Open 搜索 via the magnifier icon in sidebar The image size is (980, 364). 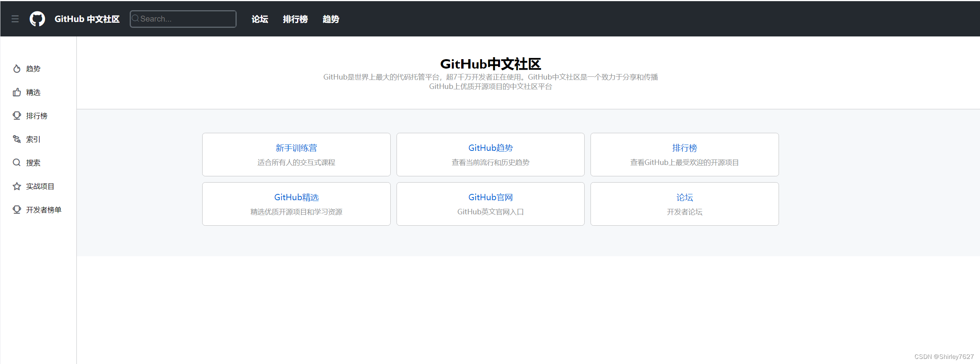(16, 162)
